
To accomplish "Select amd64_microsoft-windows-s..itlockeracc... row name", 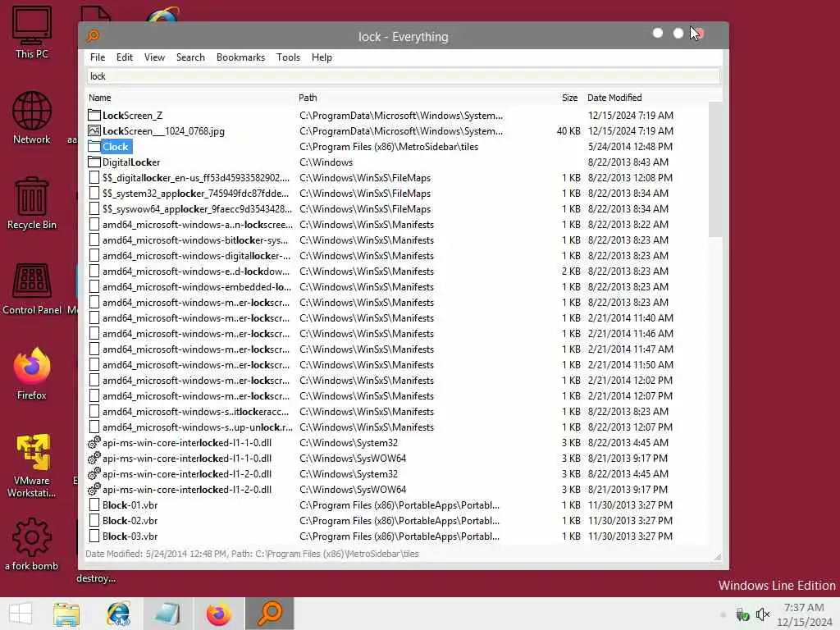I will [195, 412].
